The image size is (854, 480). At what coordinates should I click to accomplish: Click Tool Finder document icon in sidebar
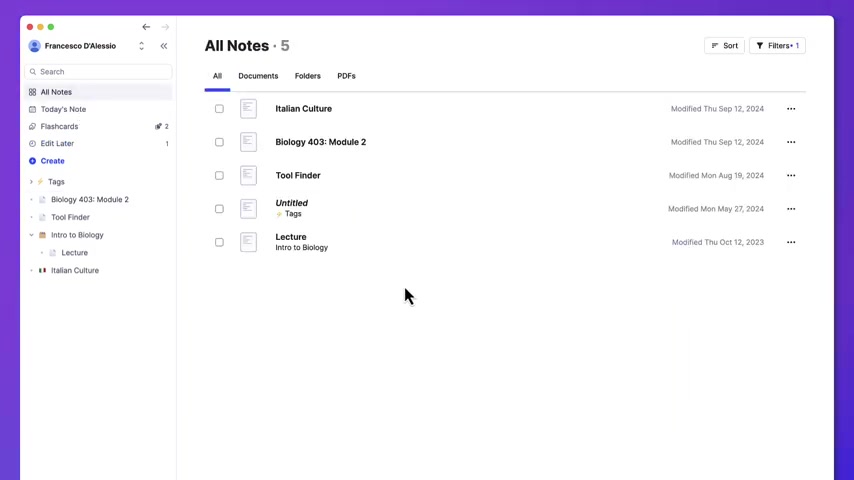(42, 217)
